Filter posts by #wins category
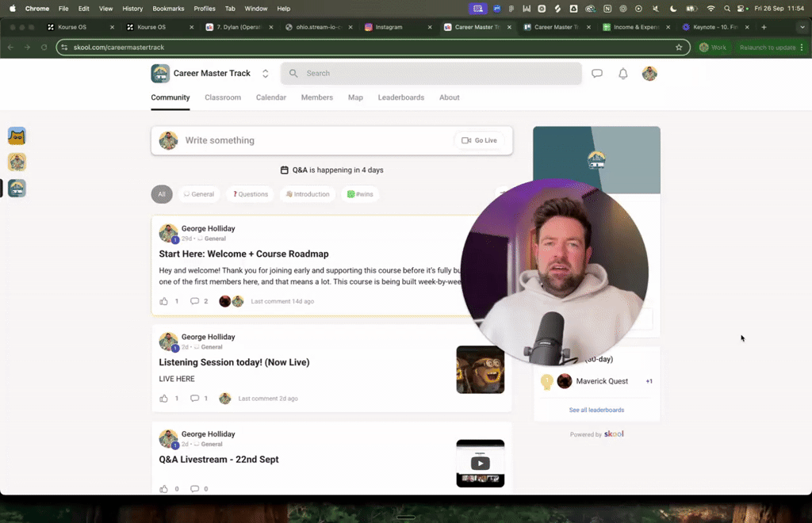Screen dimensions: 812x523 360,194
